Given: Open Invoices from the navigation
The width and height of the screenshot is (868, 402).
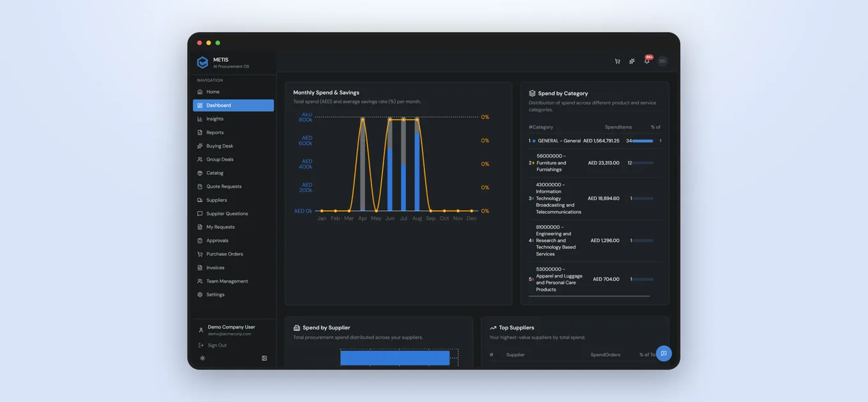Looking at the screenshot, I should coord(234,268).
